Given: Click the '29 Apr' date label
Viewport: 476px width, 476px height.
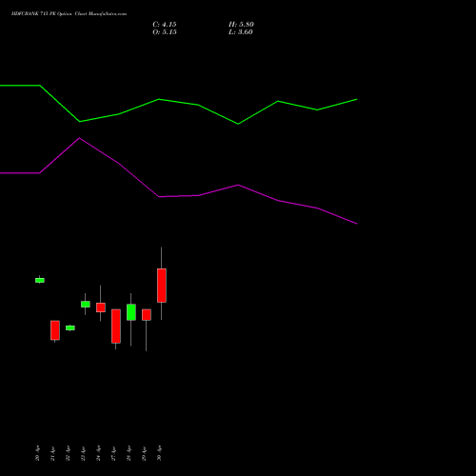Looking at the screenshot, I should [145, 453].
